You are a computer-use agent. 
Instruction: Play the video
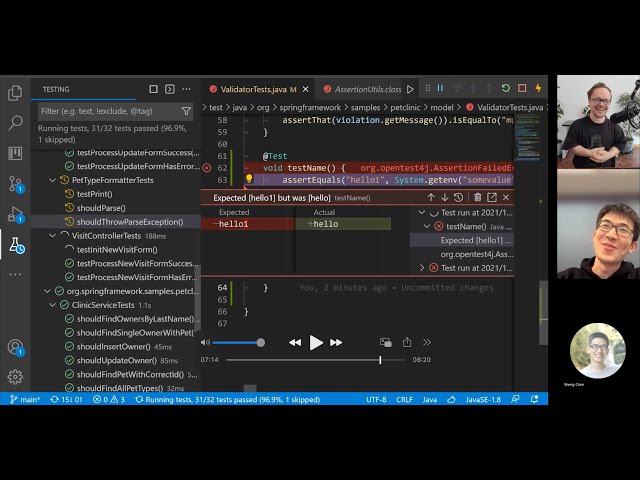tap(316, 342)
